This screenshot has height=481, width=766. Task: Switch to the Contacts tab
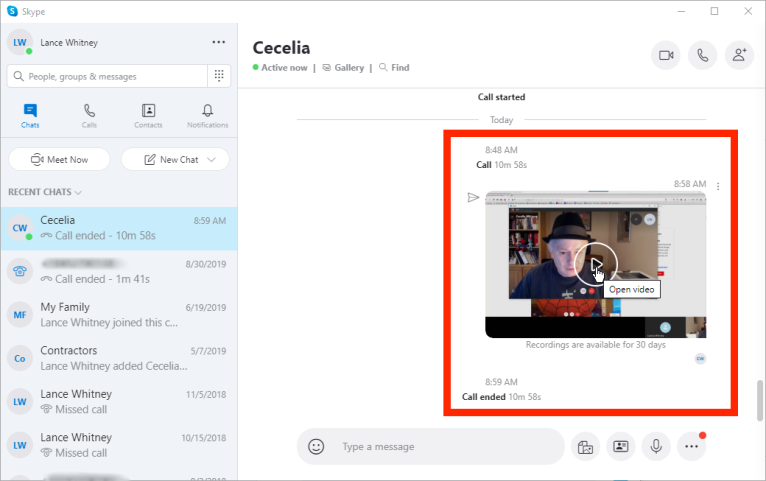[x=148, y=116]
